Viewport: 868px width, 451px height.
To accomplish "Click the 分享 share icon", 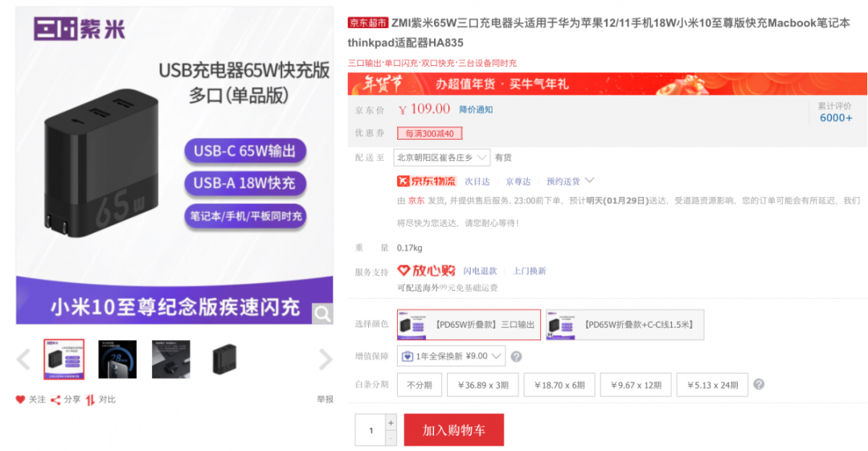I will (55, 400).
